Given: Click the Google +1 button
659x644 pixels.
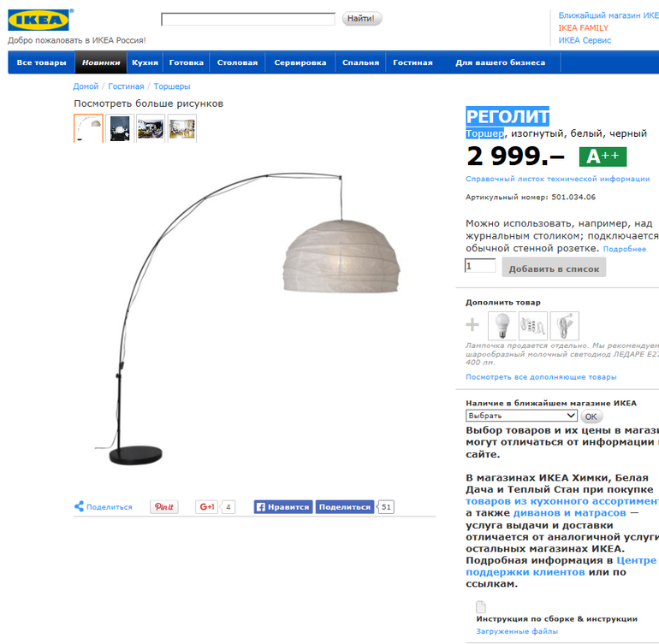Looking at the screenshot, I should pos(206,506).
